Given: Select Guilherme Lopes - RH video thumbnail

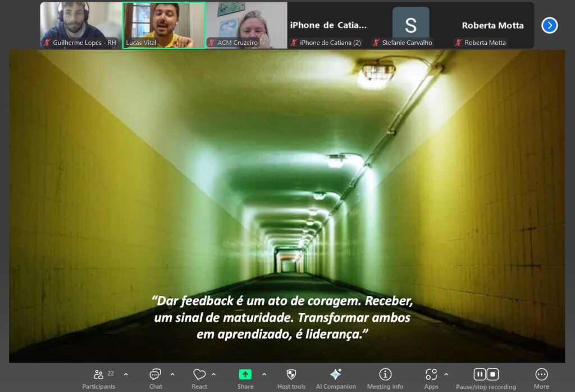Looking at the screenshot, I should tap(81, 25).
